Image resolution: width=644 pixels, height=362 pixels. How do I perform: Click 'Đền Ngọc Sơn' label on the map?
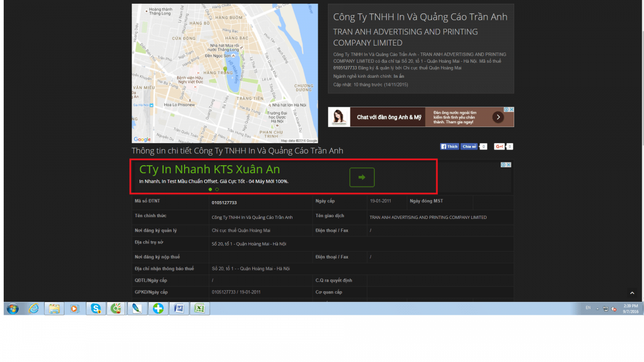coord(219,56)
